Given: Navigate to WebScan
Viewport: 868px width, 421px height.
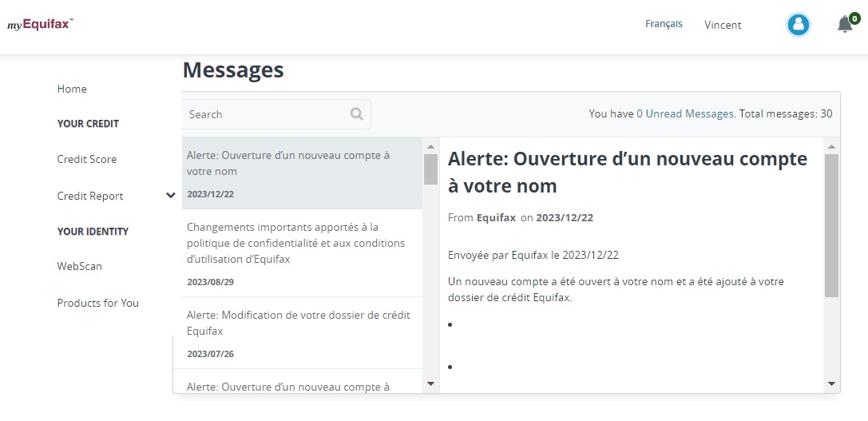Looking at the screenshot, I should coord(80,266).
